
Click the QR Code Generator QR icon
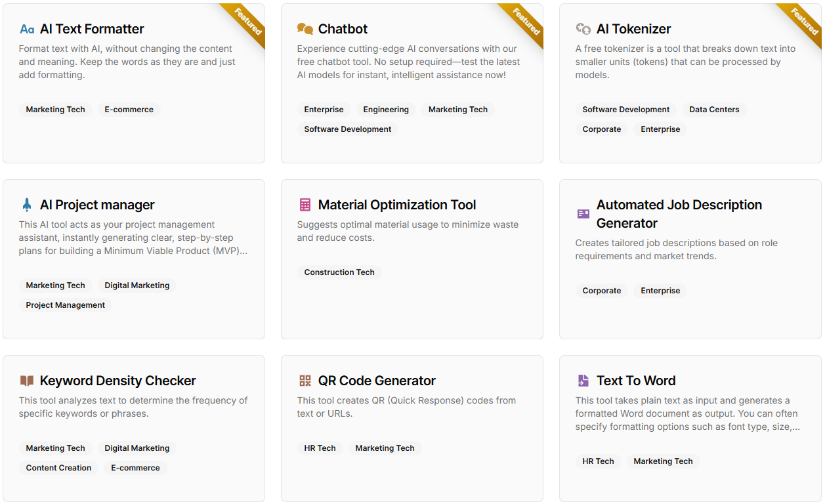tap(305, 380)
